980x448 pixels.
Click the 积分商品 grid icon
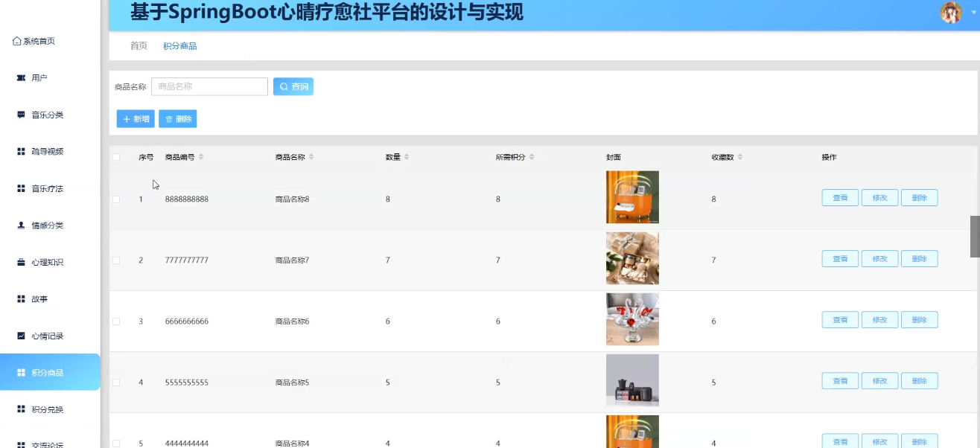(22, 373)
